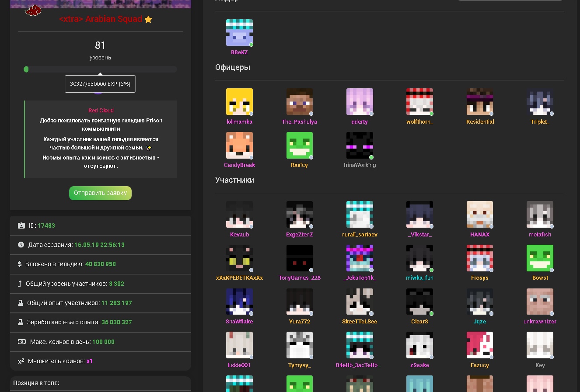Image resolution: width=580 pixels, height=392 pixels.
Task: Click the Residential officer name link
Action: point(480,122)
